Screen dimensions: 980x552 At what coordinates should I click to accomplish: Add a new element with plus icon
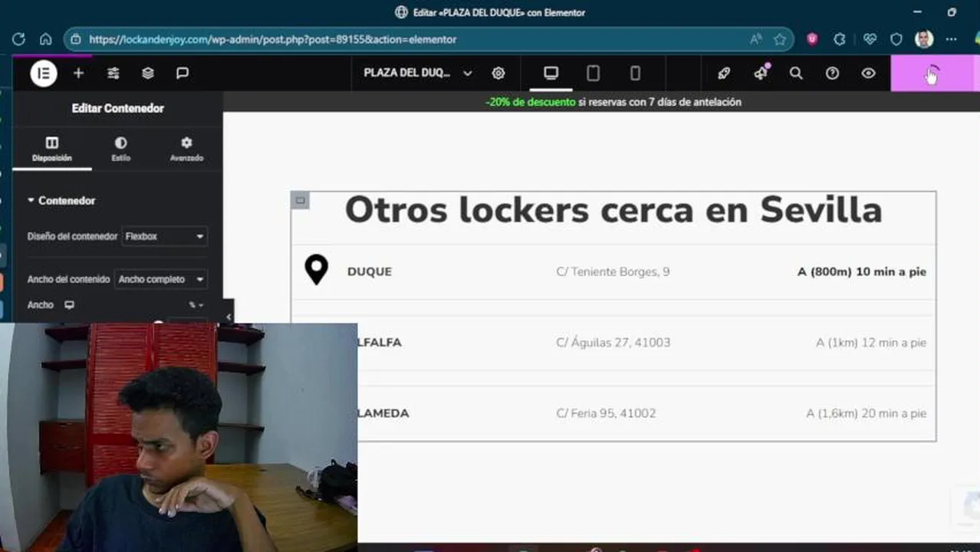click(78, 74)
